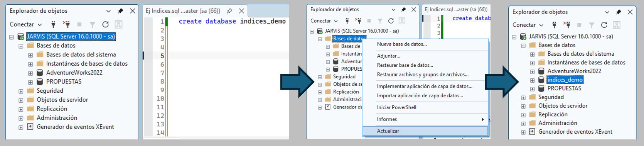644x146 pixels.
Task: Select Objetos de servidor in left panel
Action: pos(62,100)
